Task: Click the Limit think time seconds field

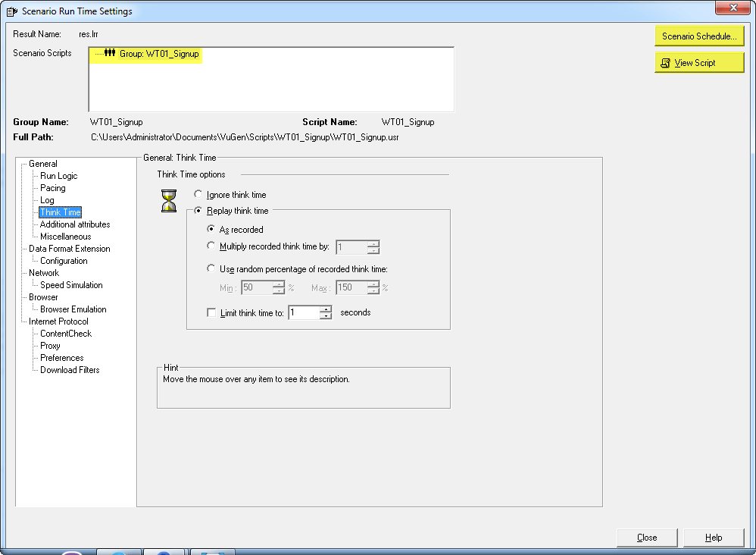Action: [304, 312]
